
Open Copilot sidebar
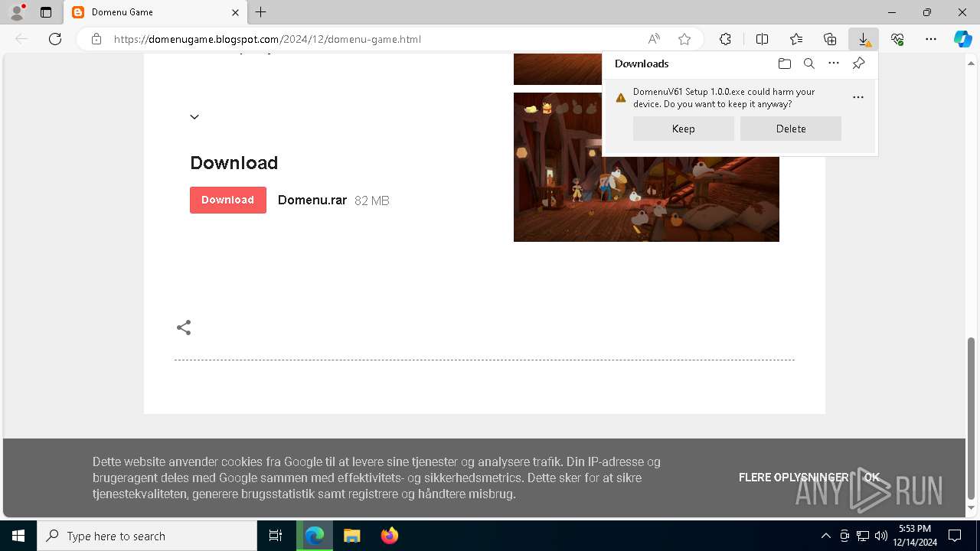point(963,39)
